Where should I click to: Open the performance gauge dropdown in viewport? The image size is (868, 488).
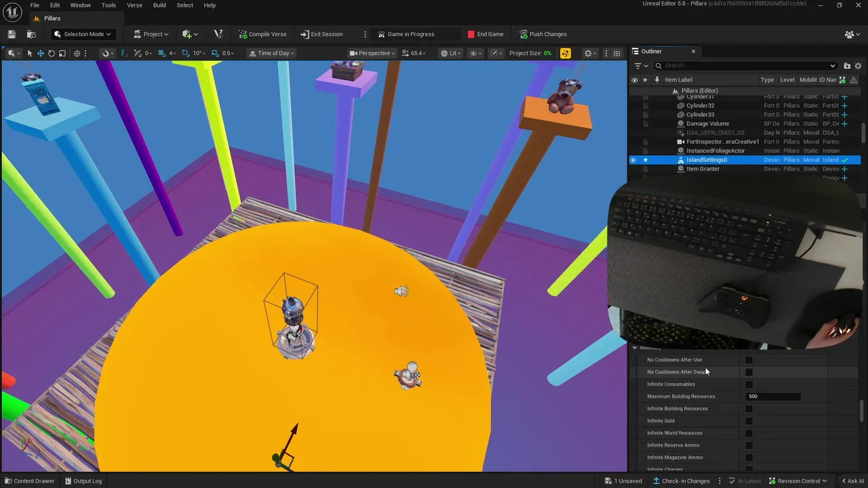497,53
